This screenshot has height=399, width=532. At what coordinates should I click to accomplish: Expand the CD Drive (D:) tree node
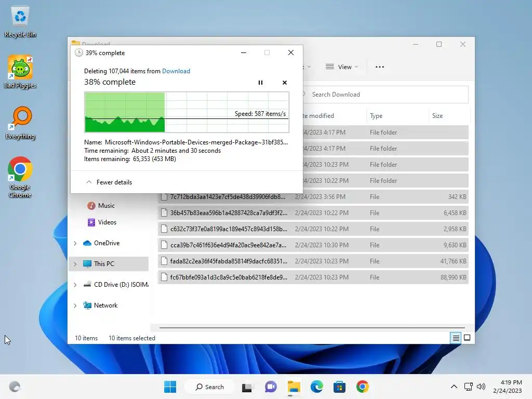(x=75, y=285)
